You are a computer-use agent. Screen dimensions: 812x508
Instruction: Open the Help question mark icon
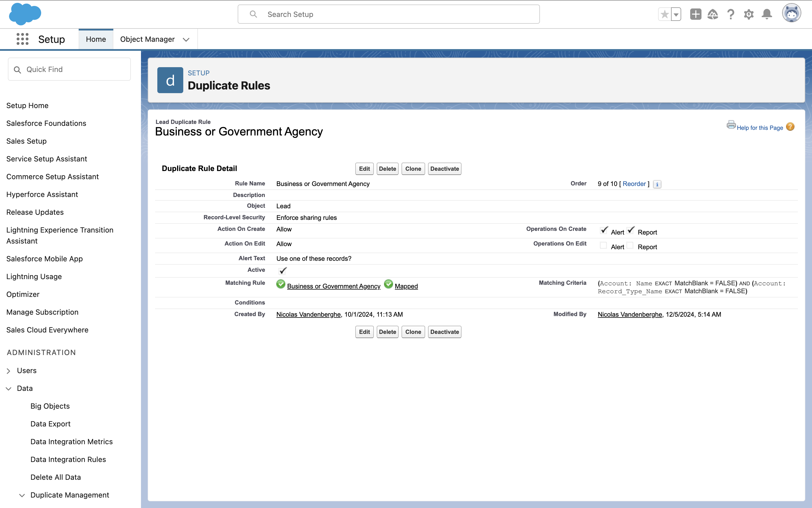[x=731, y=14]
